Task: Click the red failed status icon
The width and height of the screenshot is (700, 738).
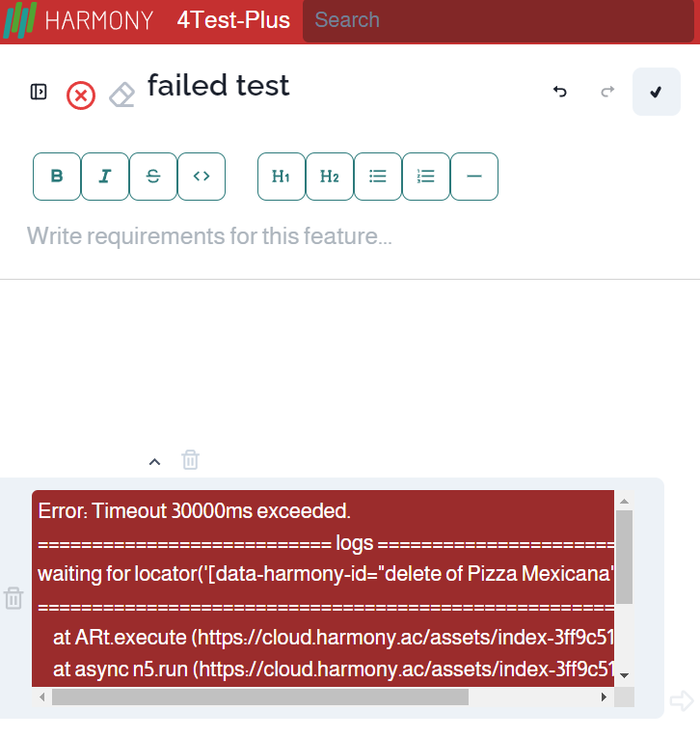Action: (81, 96)
